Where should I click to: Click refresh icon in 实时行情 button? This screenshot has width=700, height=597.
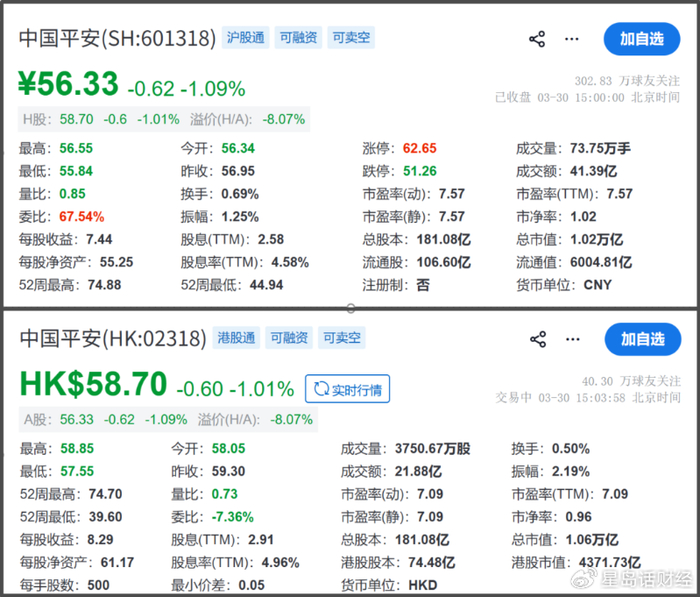tap(323, 388)
